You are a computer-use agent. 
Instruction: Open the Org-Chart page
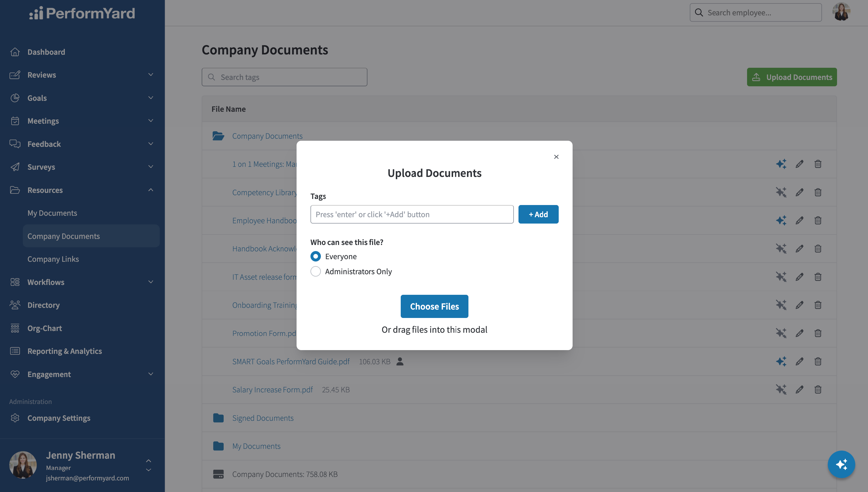click(x=45, y=328)
